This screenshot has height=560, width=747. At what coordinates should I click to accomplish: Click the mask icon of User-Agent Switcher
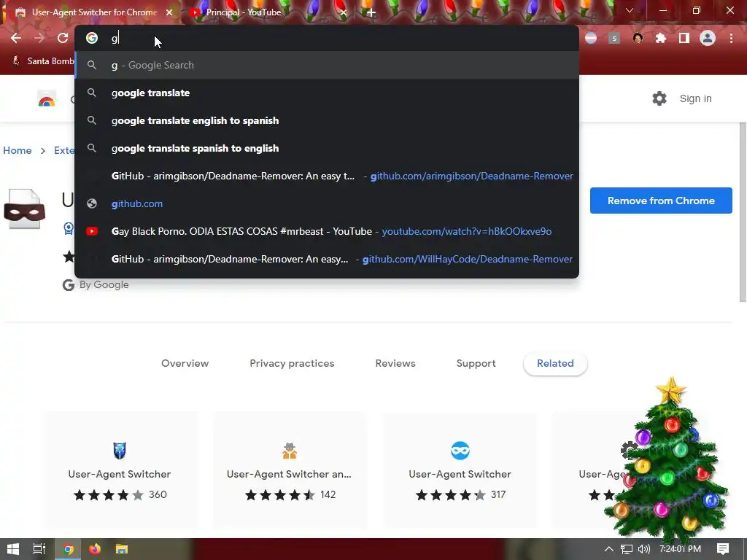[24, 209]
